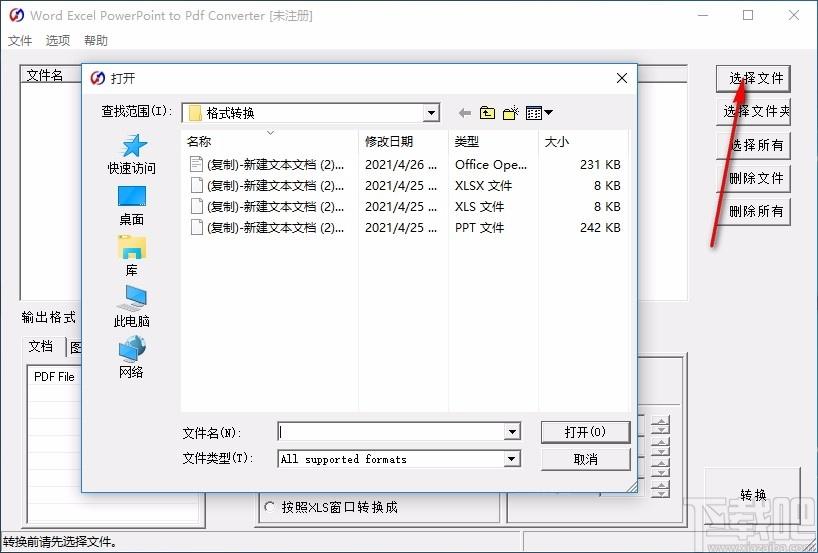This screenshot has height=553, width=818.
Task: Click the Office Ope... type cell
Action: pos(490,164)
